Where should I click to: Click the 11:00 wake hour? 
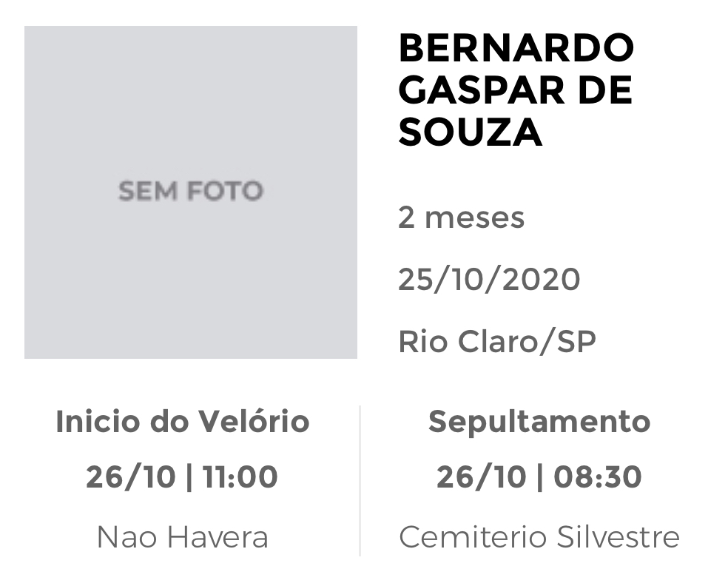(x=240, y=477)
